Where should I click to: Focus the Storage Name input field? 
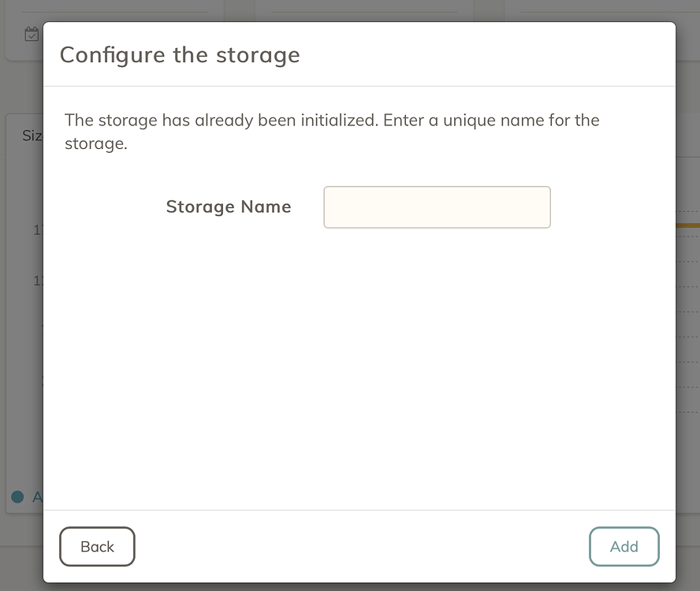coord(437,207)
